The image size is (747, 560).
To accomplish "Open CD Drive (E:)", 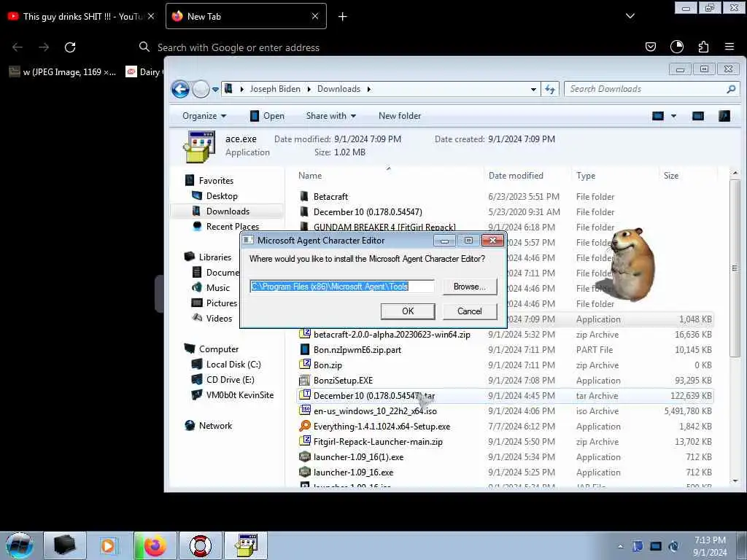I will (230, 379).
